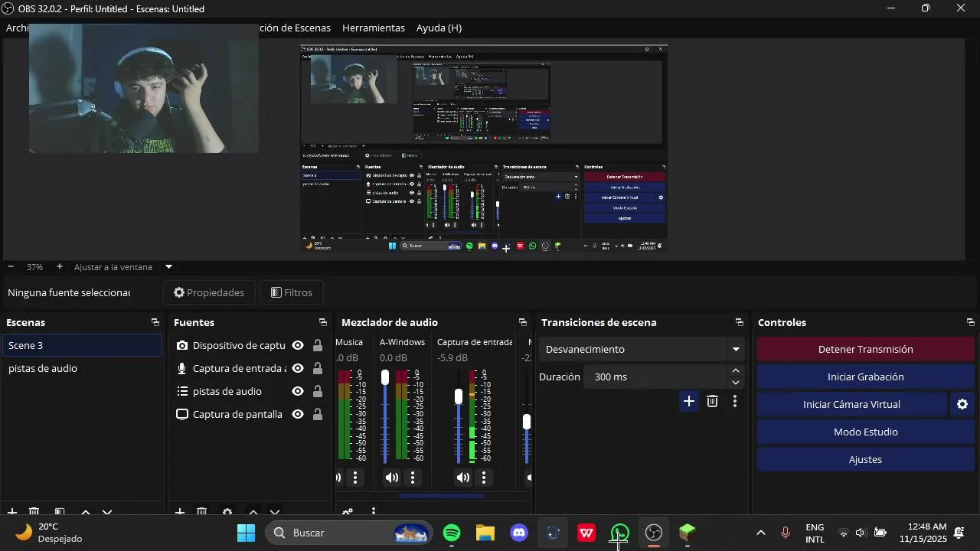The height and width of the screenshot is (551, 980).
Task: Adjust the rightmost partially visible volume fader
Action: point(527,422)
